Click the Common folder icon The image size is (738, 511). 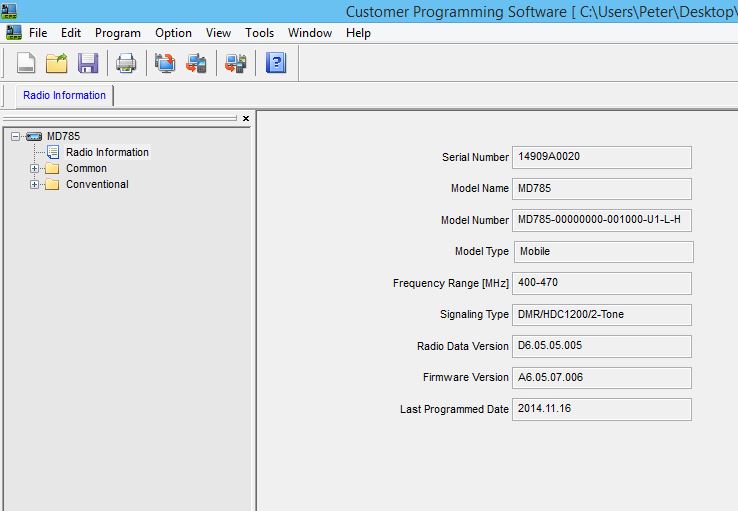click(52, 168)
